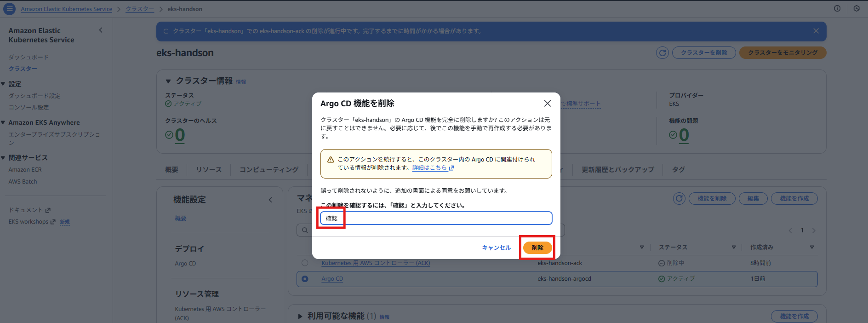Select the Kubernetes 用 AWS コントローラー radio button

coord(305,263)
